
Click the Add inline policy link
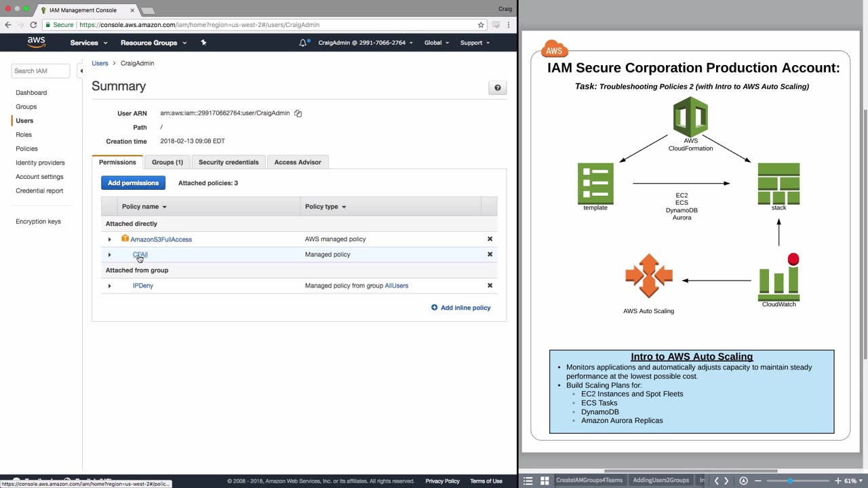point(460,308)
